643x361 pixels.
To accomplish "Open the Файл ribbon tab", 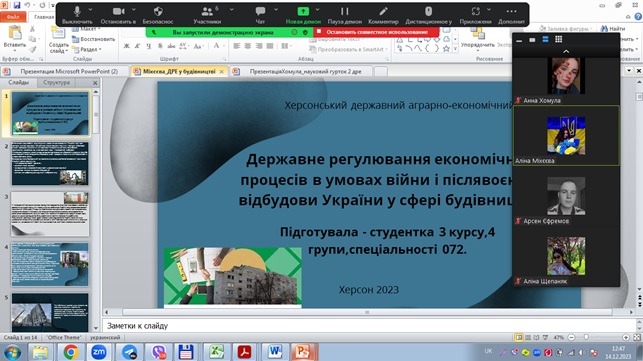I will (x=13, y=17).
